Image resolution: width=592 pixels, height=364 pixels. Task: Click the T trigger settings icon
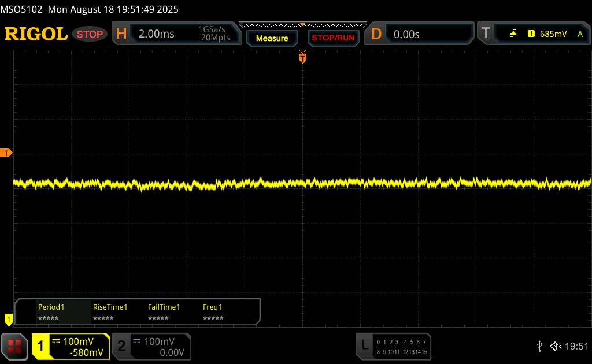tap(486, 34)
